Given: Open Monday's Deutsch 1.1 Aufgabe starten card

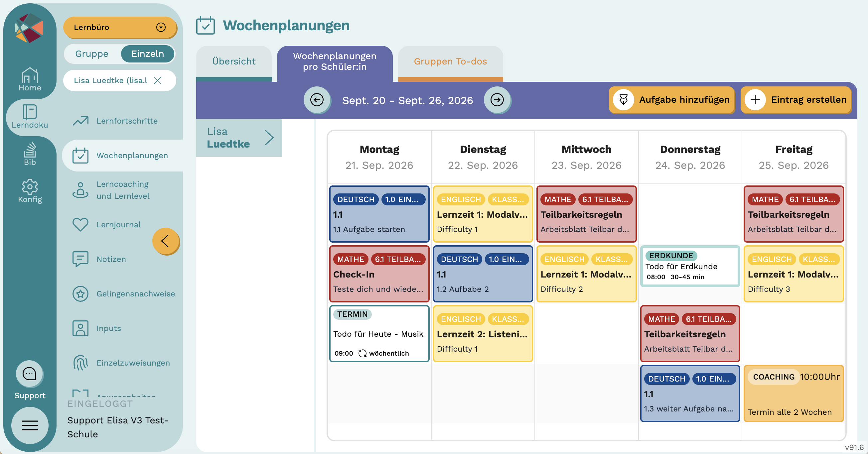Looking at the screenshot, I should (x=379, y=214).
